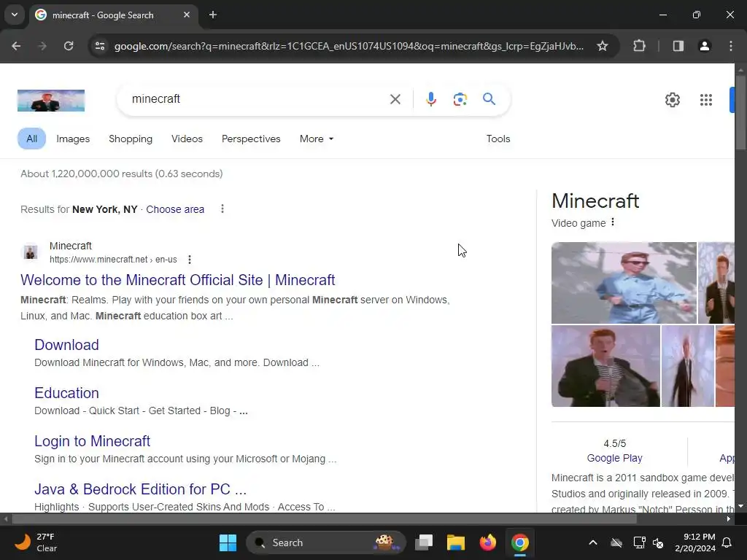Screen dimensions: 747x560
Task: Click the Google Play rating link
Action: click(x=614, y=458)
